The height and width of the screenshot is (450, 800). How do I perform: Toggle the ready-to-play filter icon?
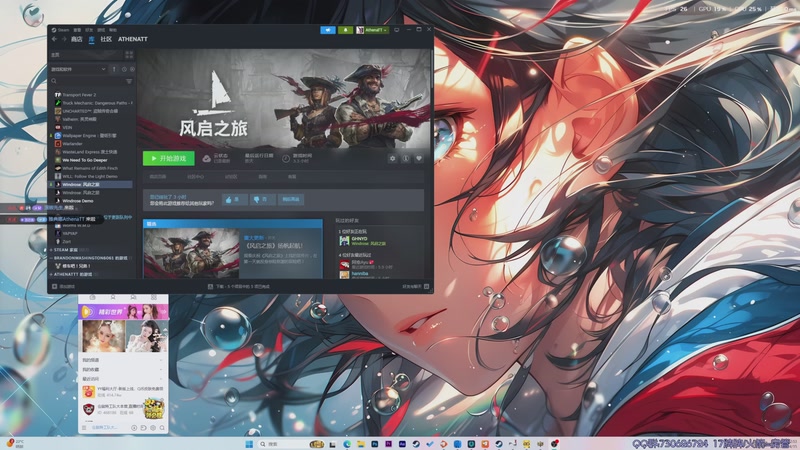132,69
